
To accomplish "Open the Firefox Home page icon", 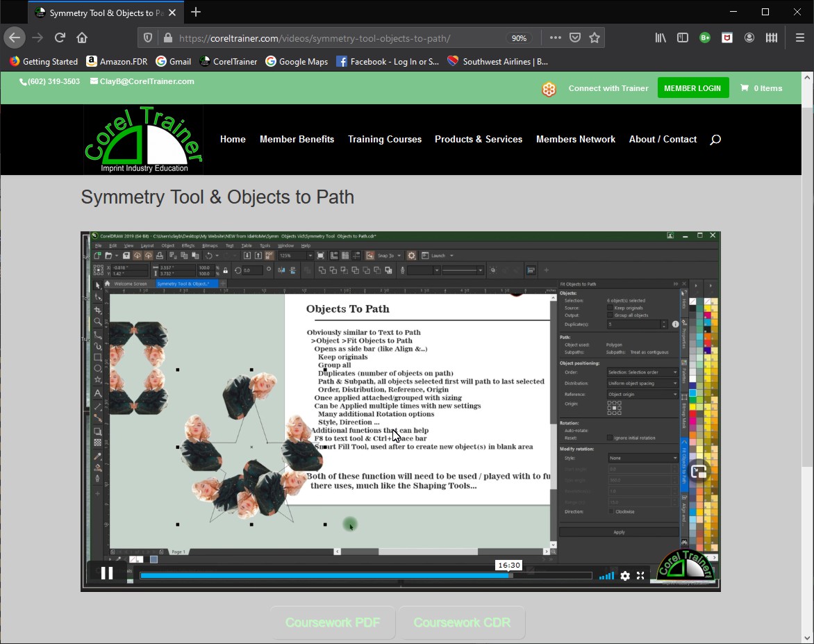I will point(82,38).
